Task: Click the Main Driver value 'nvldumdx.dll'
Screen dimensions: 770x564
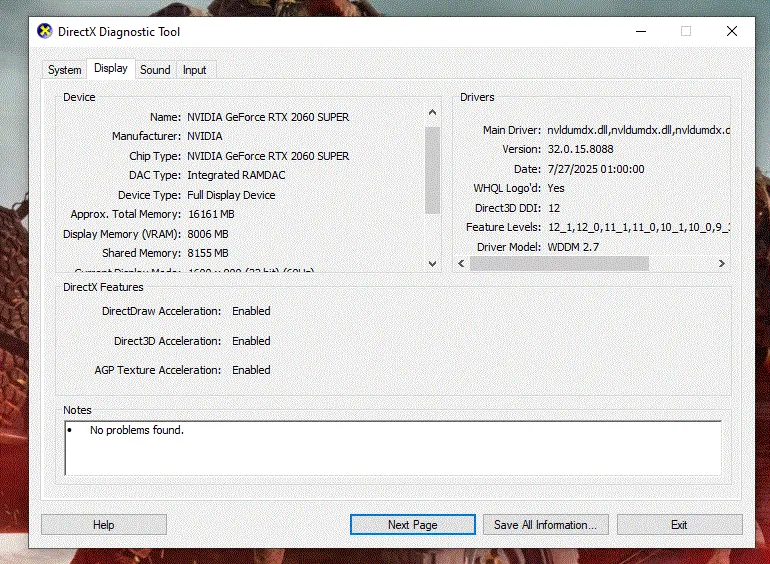Action: point(638,130)
